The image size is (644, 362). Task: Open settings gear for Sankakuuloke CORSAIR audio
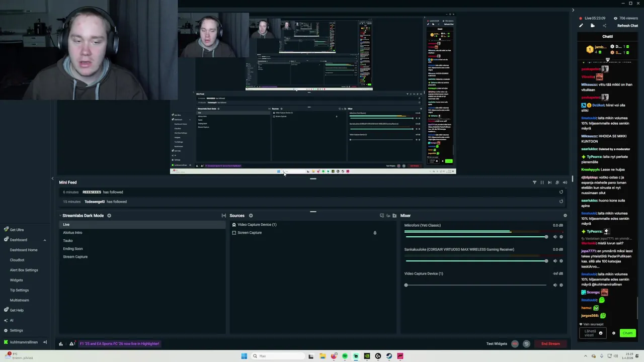click(x=561, y=261)
